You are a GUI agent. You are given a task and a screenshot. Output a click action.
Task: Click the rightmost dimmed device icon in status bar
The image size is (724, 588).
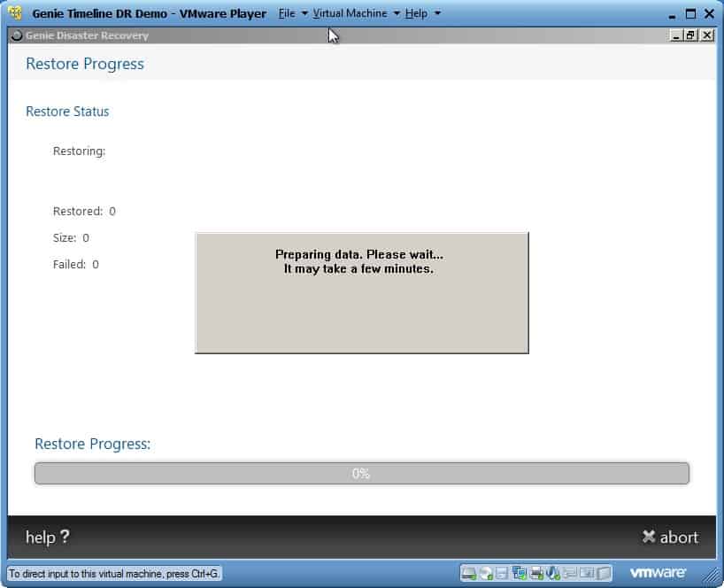[604, 573]
